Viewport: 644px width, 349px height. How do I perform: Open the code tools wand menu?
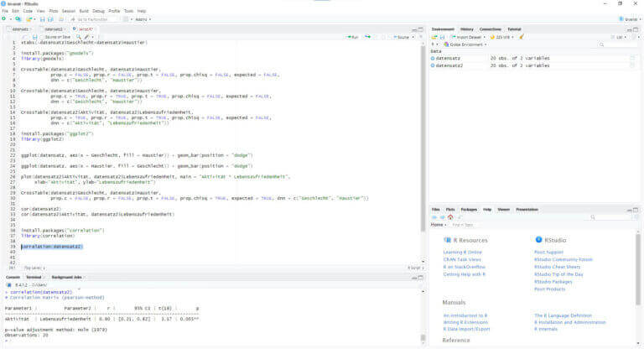(x=86, y=37)
